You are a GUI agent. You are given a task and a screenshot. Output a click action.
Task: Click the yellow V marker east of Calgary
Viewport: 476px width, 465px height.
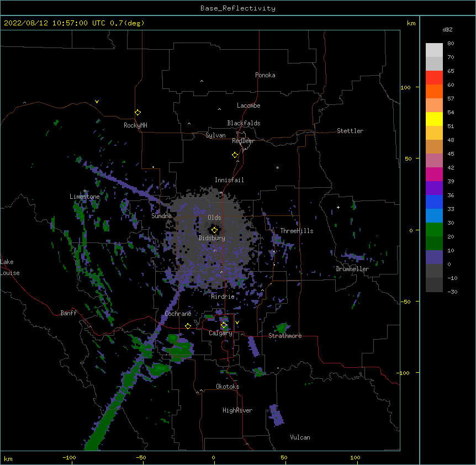click(x=237, y=323)
